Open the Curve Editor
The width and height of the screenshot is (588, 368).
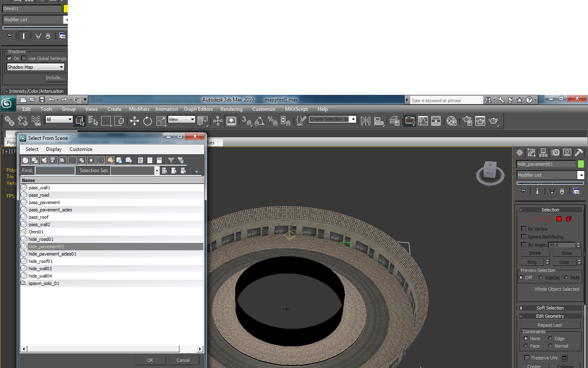[x=423, y=121]
